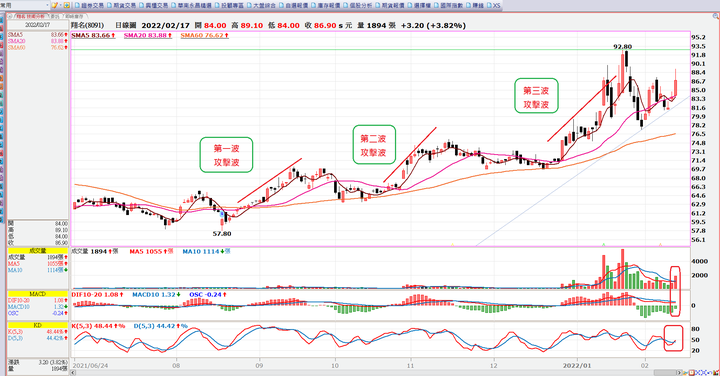Open the 期貨報價 toolbar page
This screenshot has width=720, height=376.
pos(389,6)
